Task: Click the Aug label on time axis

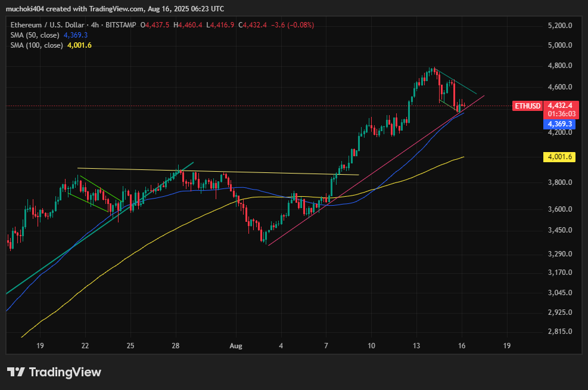Action: pos(236,346)
